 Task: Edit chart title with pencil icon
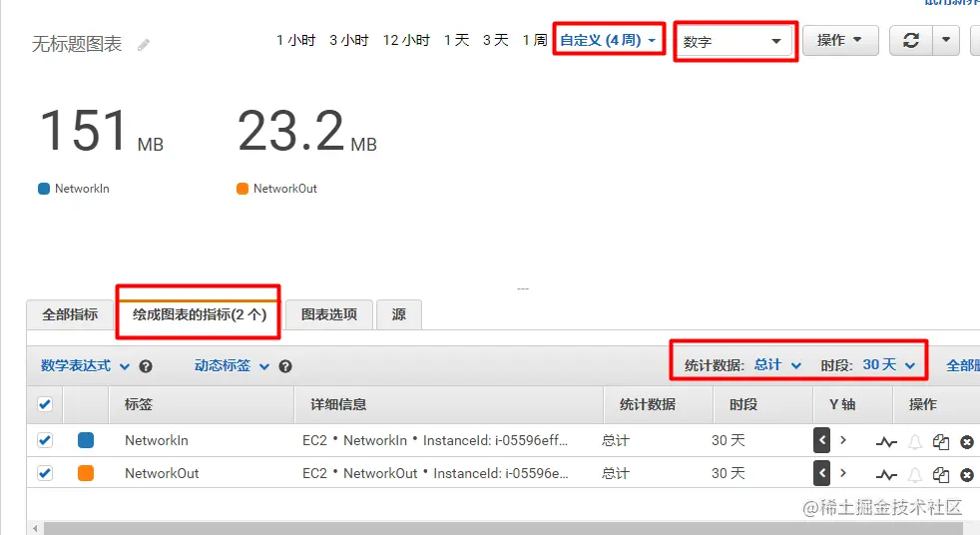coord(144,44)
